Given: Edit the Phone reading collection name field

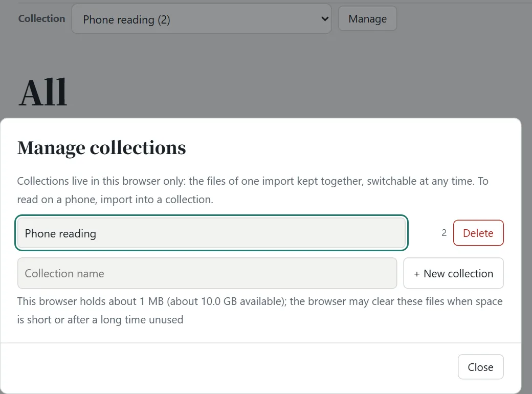Looking at the screenshot, I should tap(211, 233).
